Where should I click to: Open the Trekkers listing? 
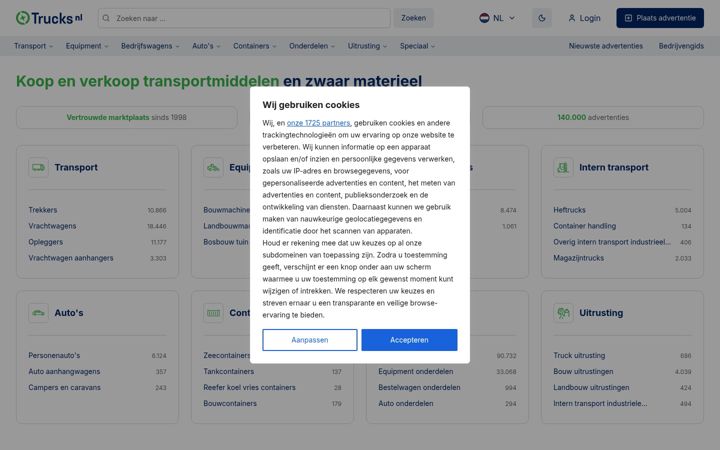(x=43, y=210)
